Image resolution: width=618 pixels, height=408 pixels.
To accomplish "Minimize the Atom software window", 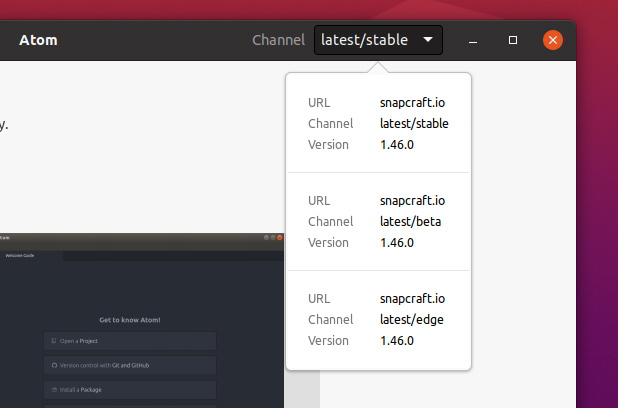I will (473, 40).
